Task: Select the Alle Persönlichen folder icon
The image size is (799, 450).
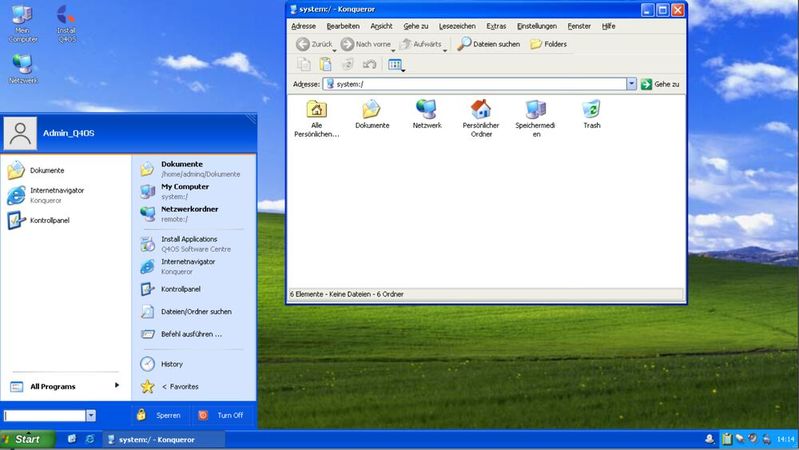Action: point(316,119)
